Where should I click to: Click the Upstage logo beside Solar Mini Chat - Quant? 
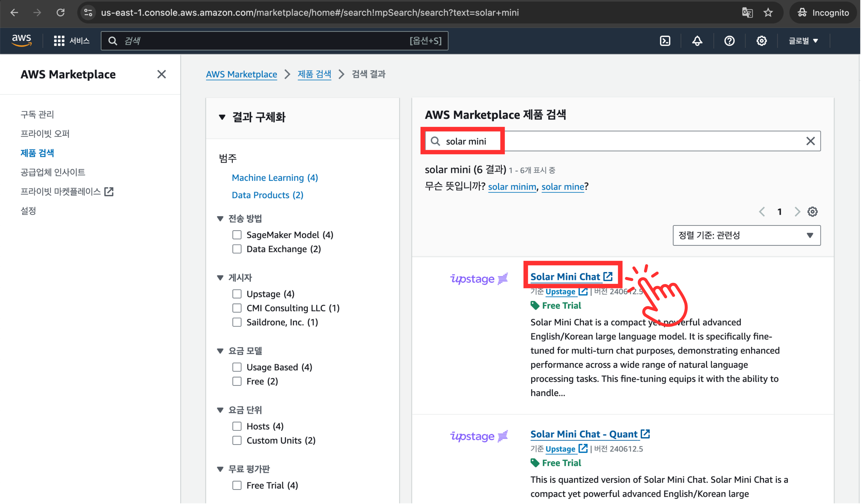tap(479, 436)
